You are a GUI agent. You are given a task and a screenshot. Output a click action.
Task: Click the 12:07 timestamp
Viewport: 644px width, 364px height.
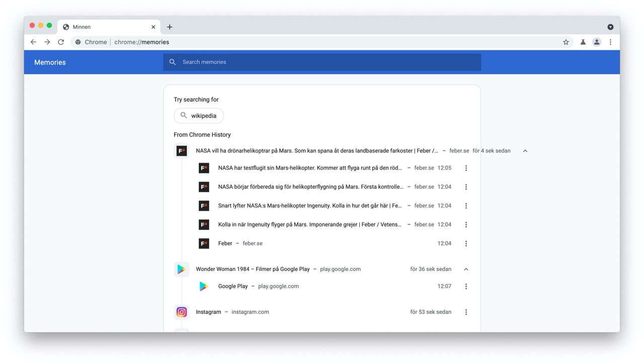[444, 286]
